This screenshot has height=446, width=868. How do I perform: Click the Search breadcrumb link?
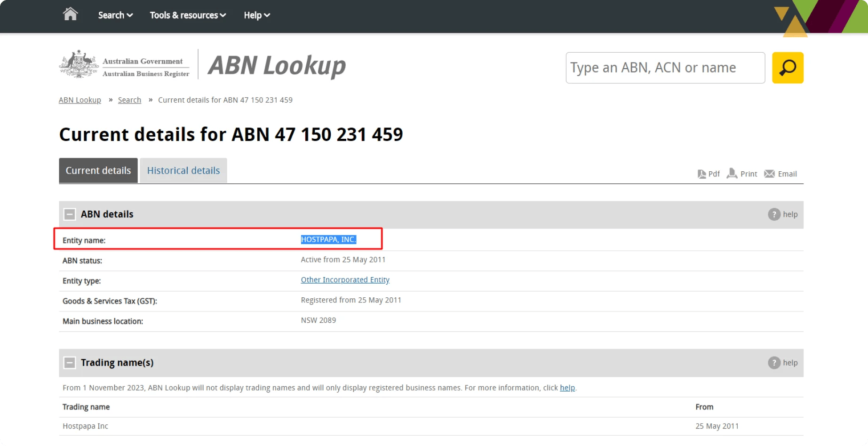point(129,100)
